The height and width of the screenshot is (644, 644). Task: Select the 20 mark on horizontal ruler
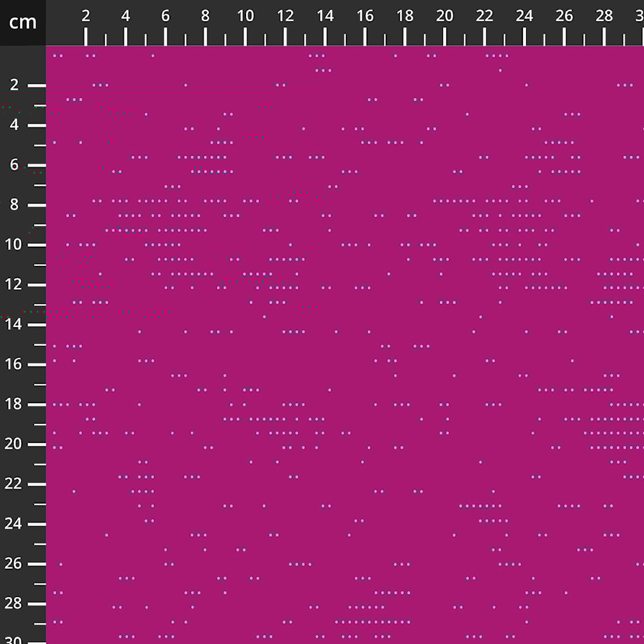[x=445, y=17]
